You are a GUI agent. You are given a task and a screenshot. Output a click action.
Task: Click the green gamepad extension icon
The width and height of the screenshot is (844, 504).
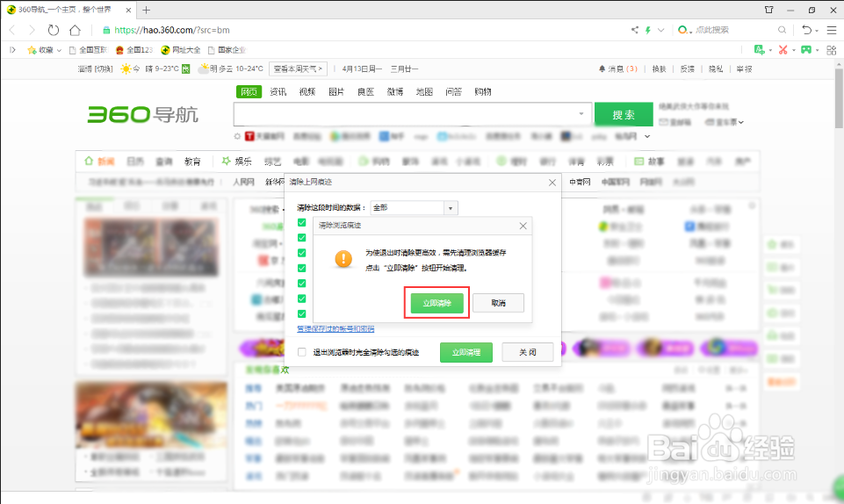805,50
